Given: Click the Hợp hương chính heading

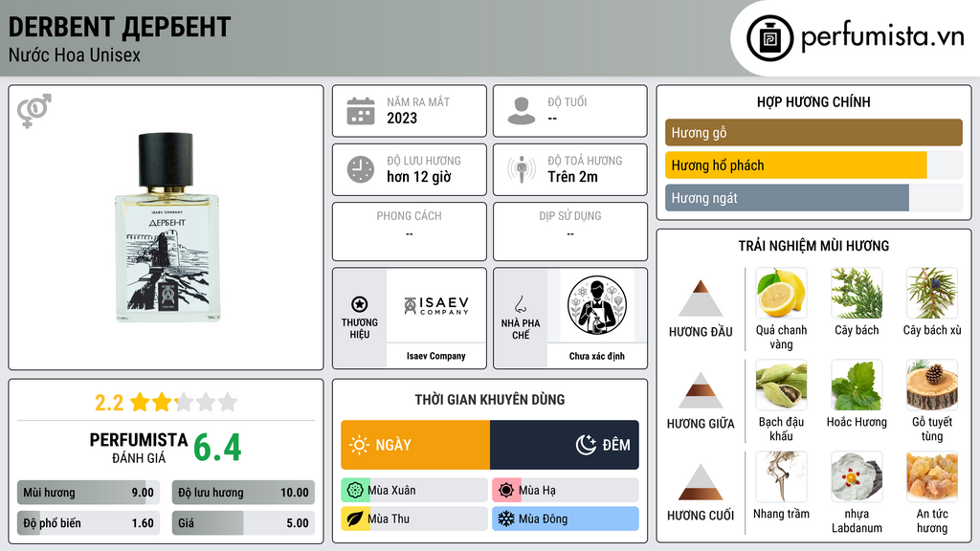Looking at the screenshot, I should point(813,101).
